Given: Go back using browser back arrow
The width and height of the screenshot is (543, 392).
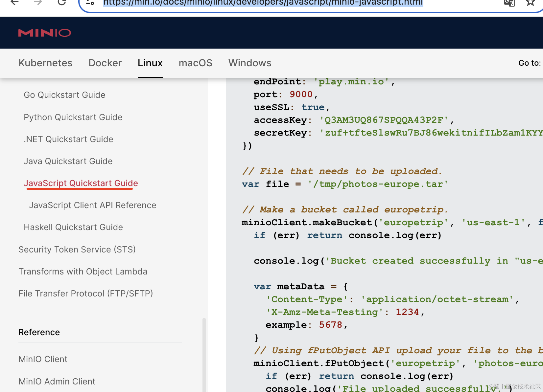Looking at the screenshot, I should [14, 3].
